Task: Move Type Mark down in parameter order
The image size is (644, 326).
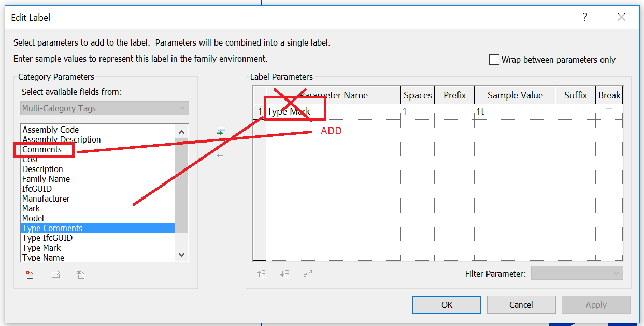Action: click(x=284, y=273)
